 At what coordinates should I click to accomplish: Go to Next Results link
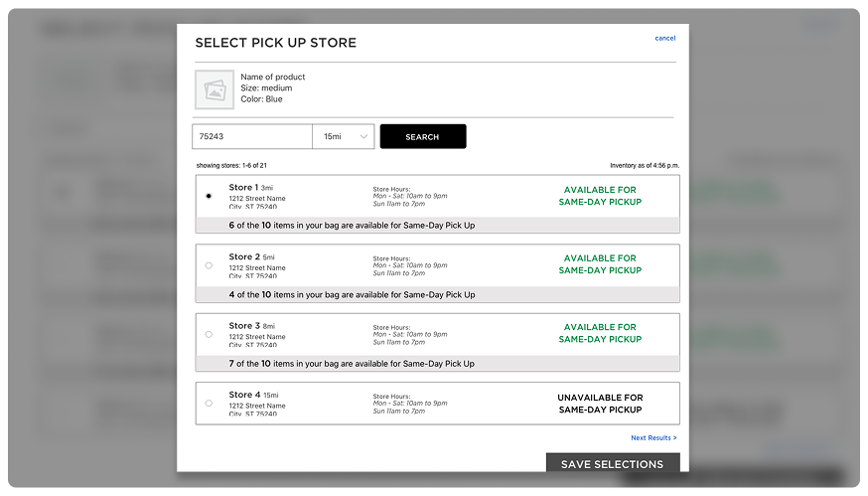[x=653, y=437]
